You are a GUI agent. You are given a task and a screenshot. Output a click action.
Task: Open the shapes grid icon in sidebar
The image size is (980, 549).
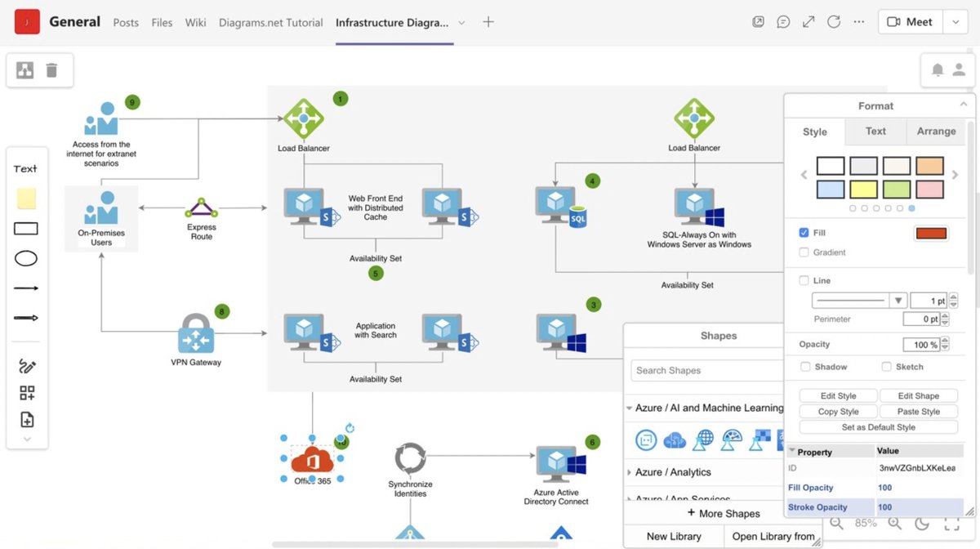pos(27,393)
